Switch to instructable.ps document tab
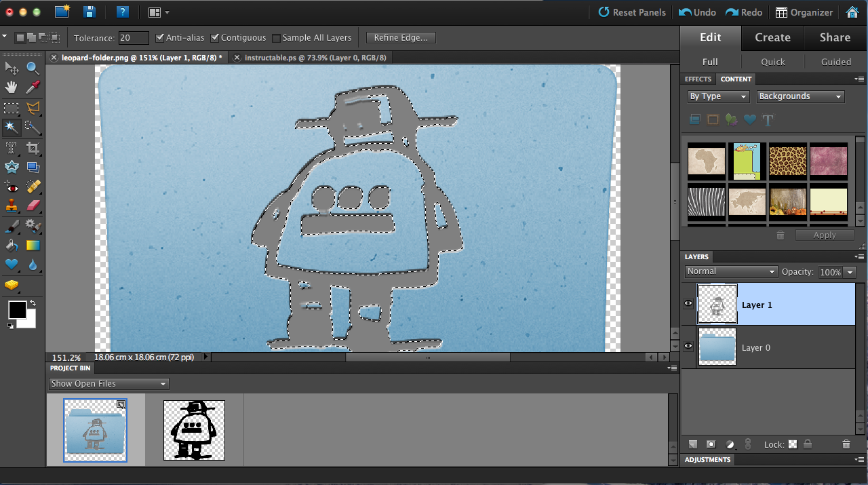Image resolution: width=868 pixels, height=485 pixels. tap(315, 58)
